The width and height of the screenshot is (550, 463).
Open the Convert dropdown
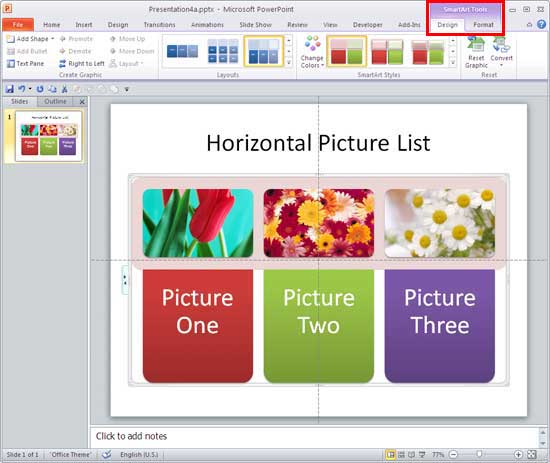[501, 51]
